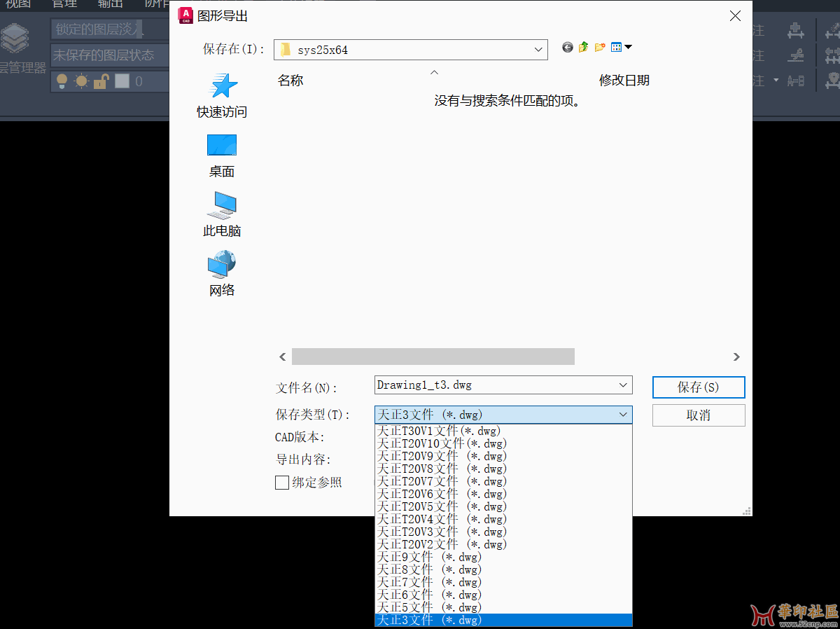Open This PC (此电脑) location

pos(222,214)
